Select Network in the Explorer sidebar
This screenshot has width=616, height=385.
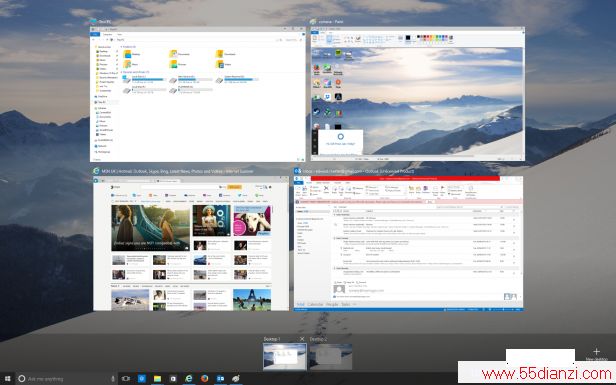click(100, 146)
